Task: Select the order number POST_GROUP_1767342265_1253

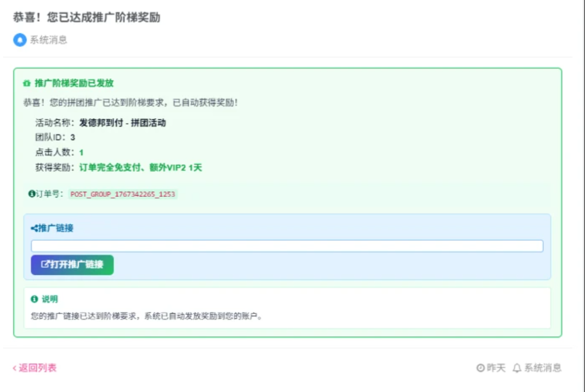Action: point(122,194)
